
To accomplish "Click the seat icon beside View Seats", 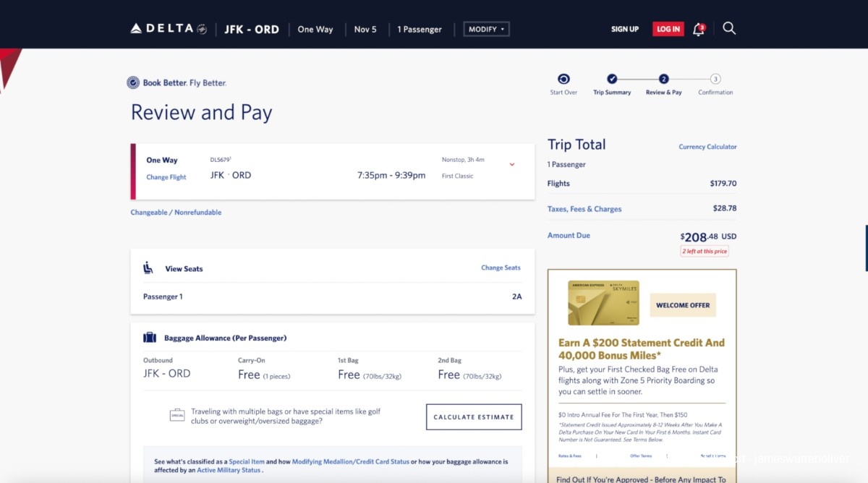I will coord(148,268).
